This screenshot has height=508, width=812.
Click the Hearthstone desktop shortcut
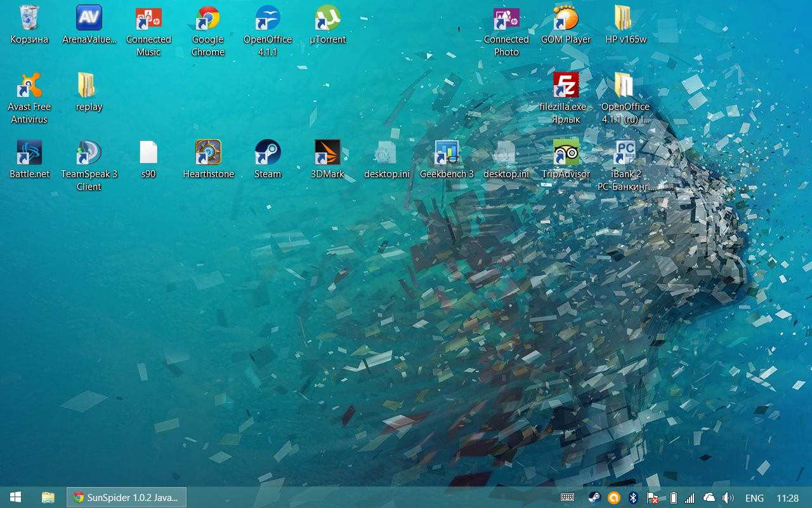click(208, 153)
